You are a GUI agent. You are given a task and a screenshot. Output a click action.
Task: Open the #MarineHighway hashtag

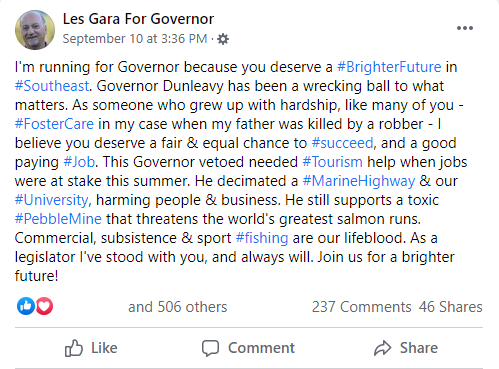(x=359, y=181)
